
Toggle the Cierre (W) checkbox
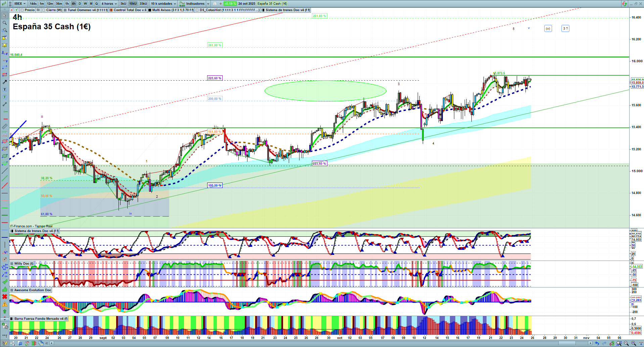(44, 10)
